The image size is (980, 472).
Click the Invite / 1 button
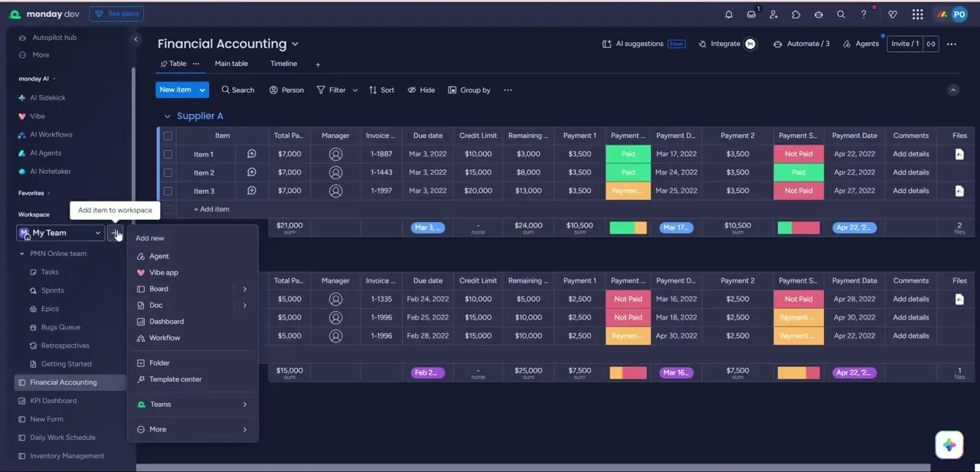point(905,44)
